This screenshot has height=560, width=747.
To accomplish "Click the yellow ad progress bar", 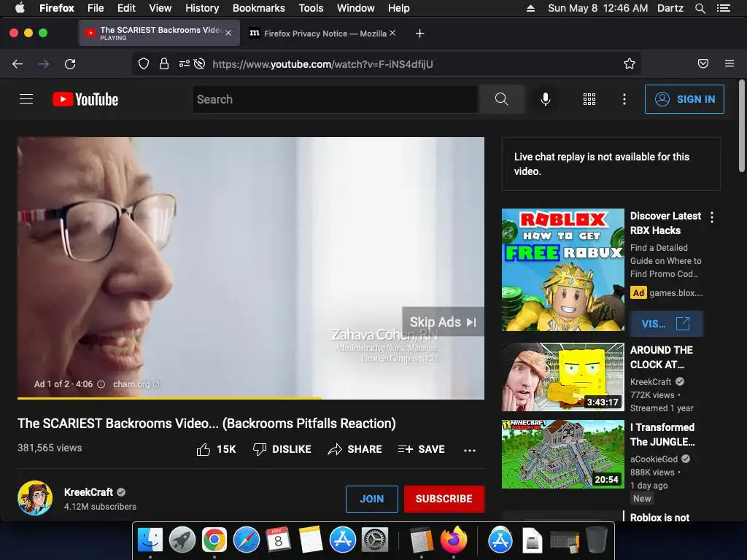I will [x=169, y=397].
